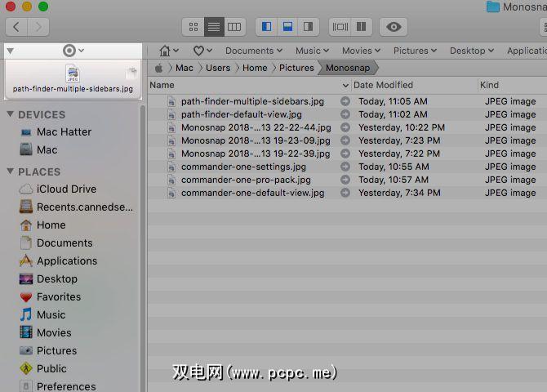Screen dimensions: 547x392
Task: Go to Mac in the path bar
Action: coord(185,68)
